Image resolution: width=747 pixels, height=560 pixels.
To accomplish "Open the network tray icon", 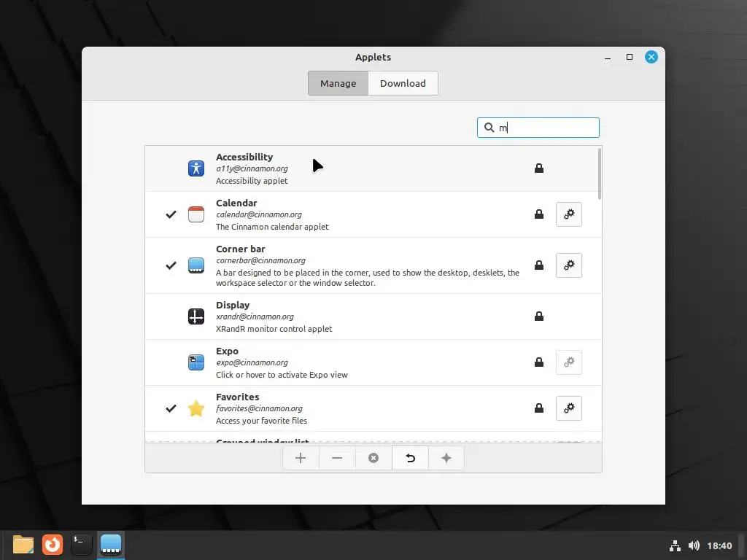I will (675, 545).
